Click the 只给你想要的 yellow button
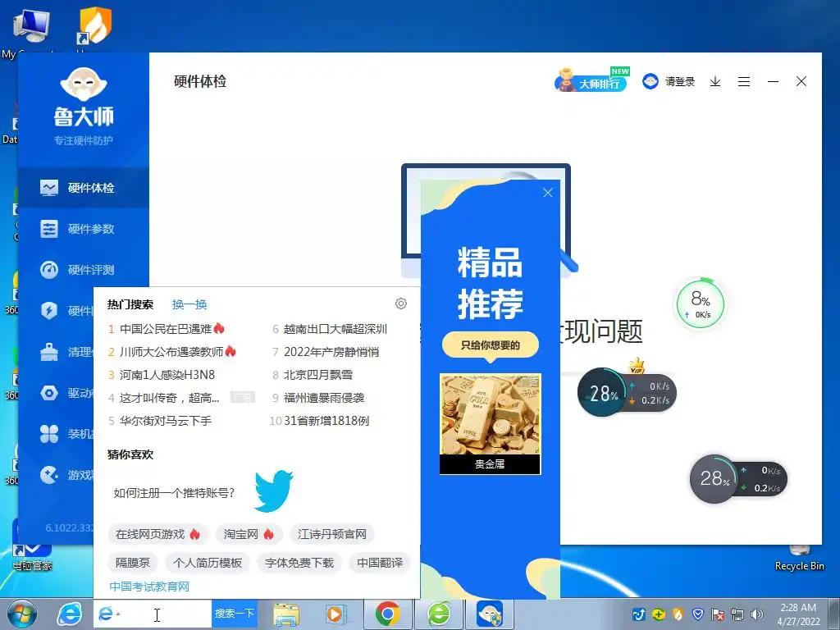This screenshot has width=840, height=630. (x=491, y=345)
